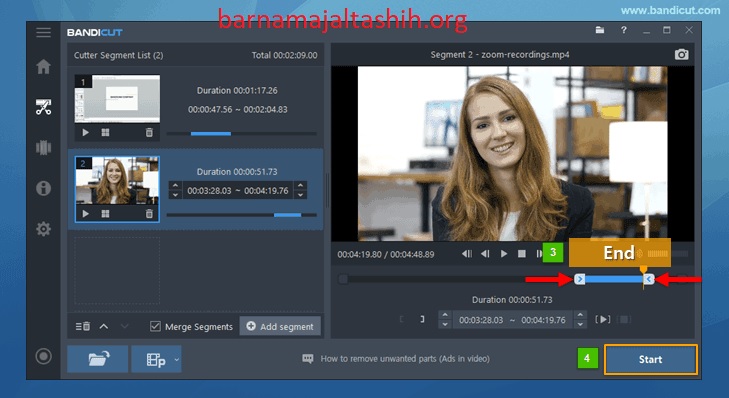The image size is (729, 398).
Task: Take a snapshot with the camera icon
Action: pyautogui.click(x=681, y=54)
